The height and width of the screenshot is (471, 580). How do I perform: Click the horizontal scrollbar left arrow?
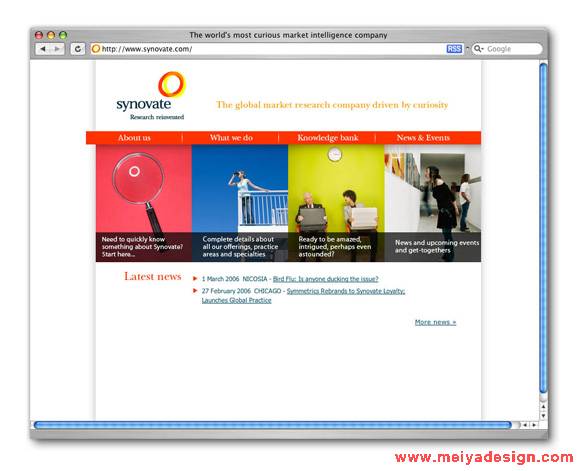525,425
